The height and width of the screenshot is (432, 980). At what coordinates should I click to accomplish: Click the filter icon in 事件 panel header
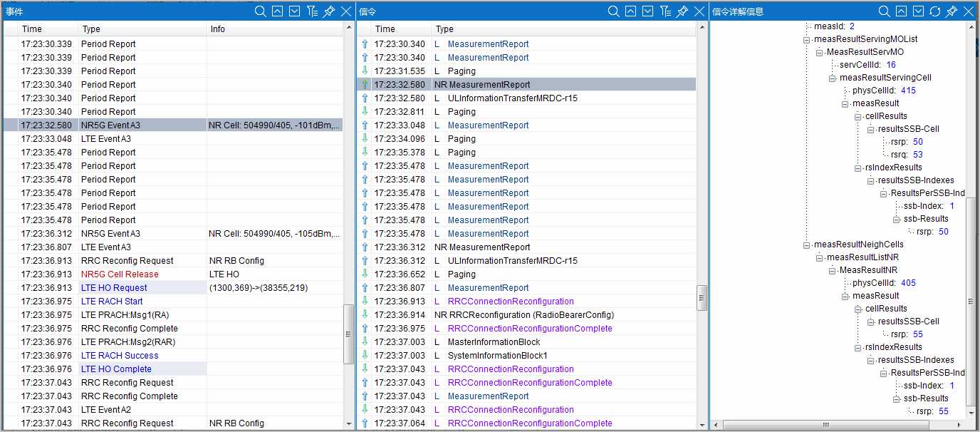coord(312,11)
